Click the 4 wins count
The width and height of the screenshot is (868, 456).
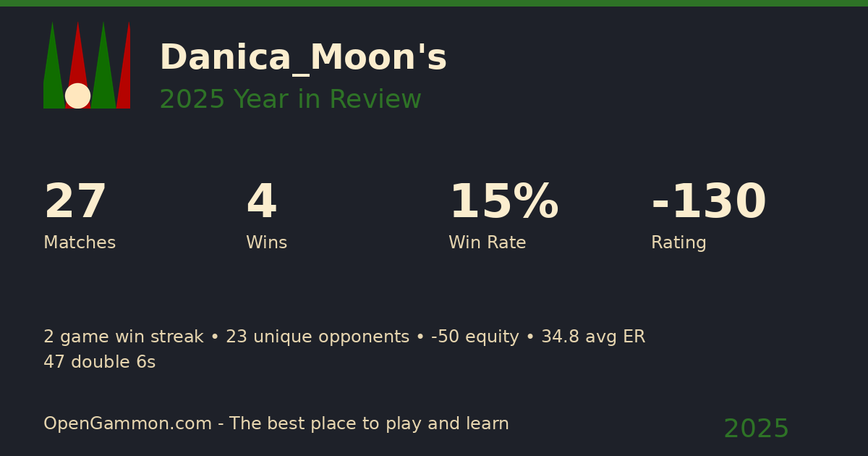(261, 203)
